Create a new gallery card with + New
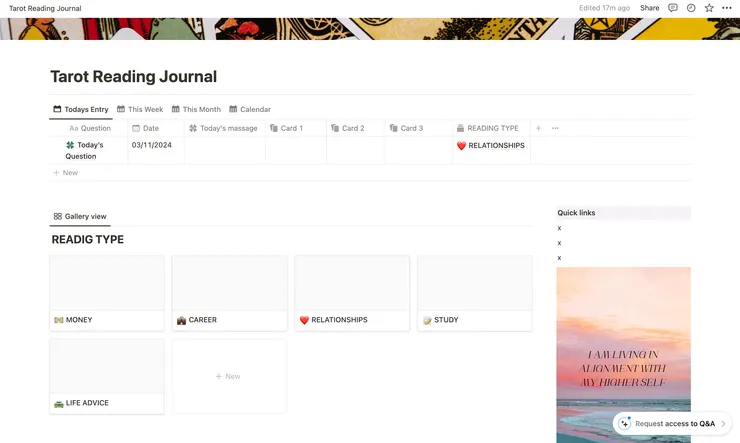The image size is (740, 443). point(229,376)
